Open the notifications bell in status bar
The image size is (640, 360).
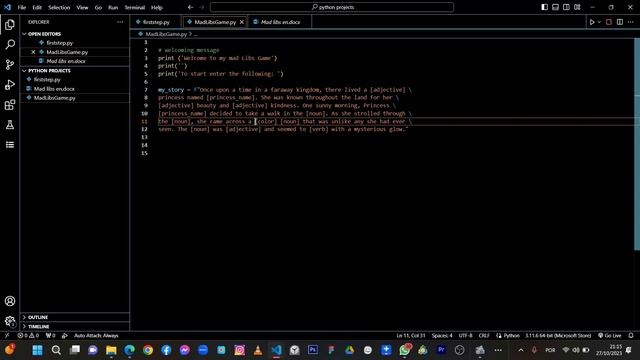(x=631, y=336)
